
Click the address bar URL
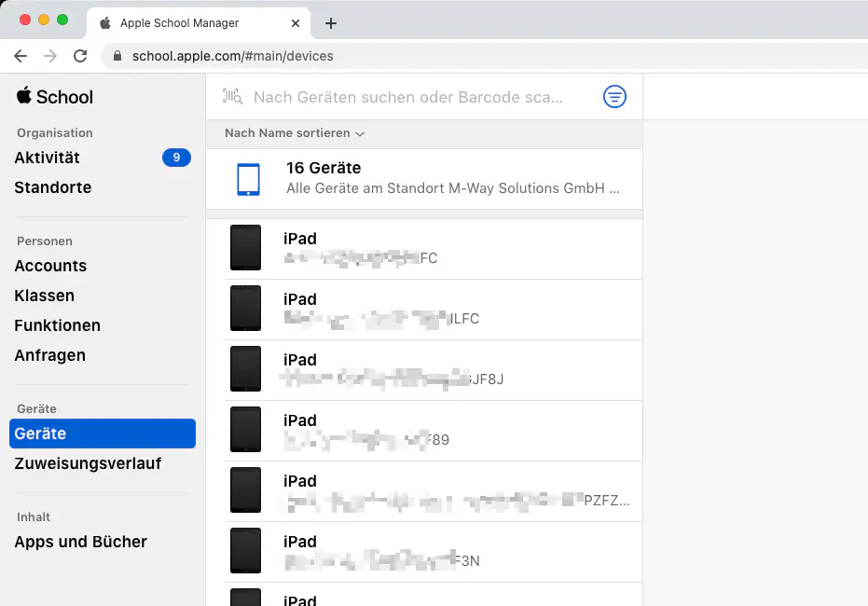pos(232,56)
